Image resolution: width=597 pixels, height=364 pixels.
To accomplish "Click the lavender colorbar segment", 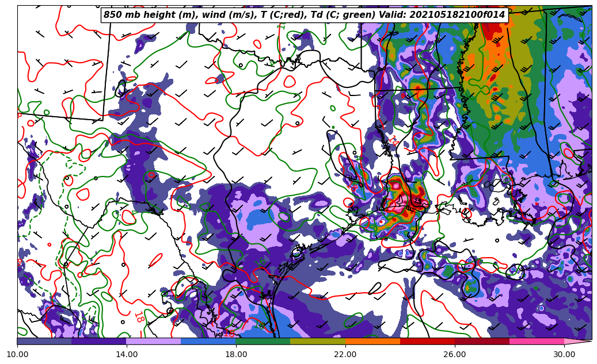I will (153, 342).
